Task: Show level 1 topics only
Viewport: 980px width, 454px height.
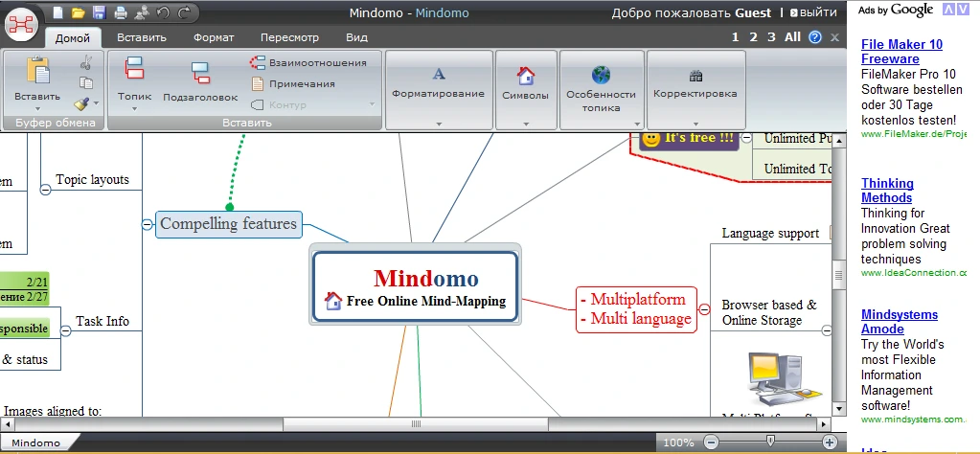Action: [x=735, y=36]
